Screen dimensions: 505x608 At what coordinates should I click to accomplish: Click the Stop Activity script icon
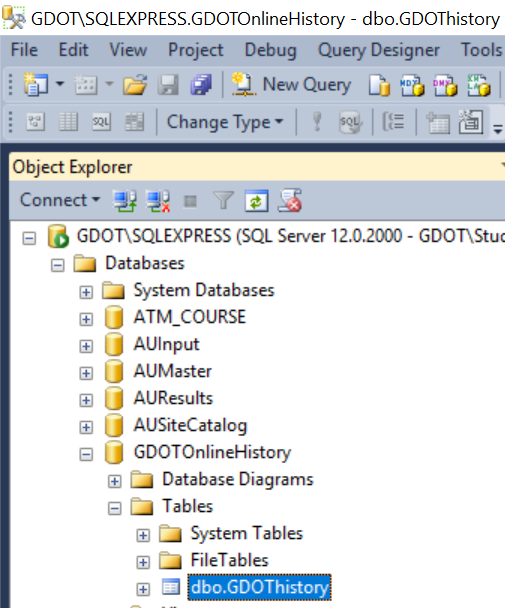click(290, 201)
